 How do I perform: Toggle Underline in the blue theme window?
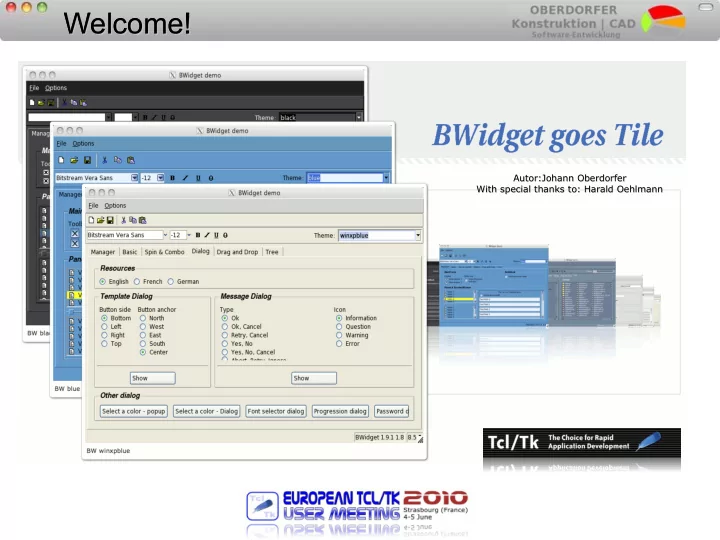click(198, 178)
